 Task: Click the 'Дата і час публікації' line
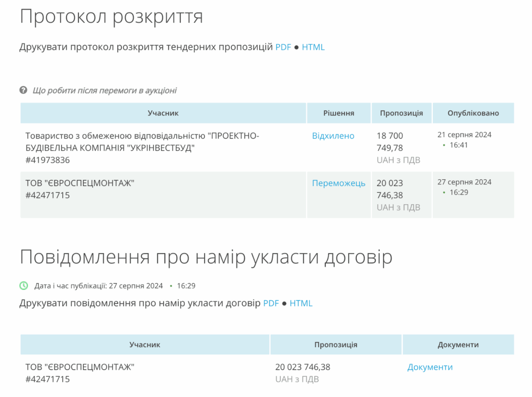click(x=115, y=286)
